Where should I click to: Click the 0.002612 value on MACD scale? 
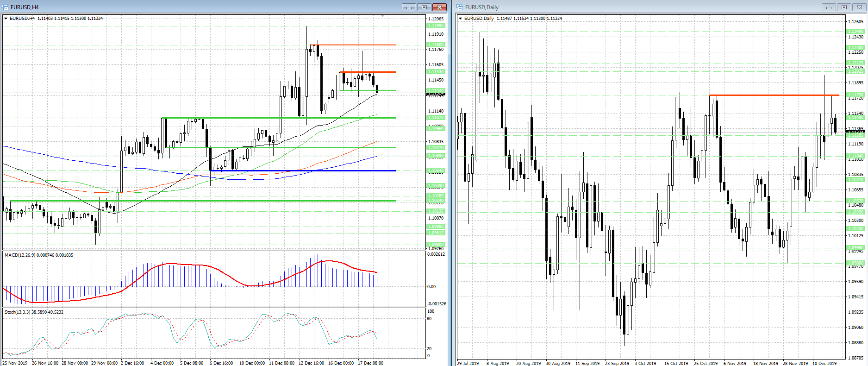[436, 254]
